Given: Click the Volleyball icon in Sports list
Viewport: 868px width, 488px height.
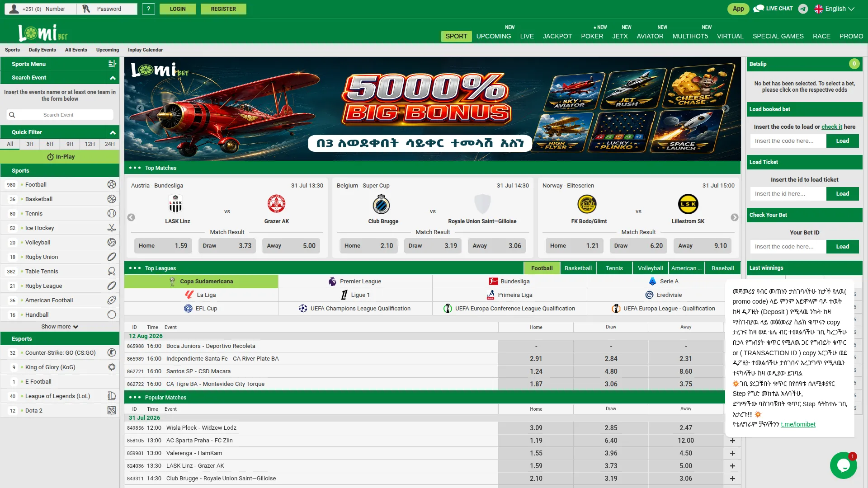Looking at the screenshot, I should (112, 242).
